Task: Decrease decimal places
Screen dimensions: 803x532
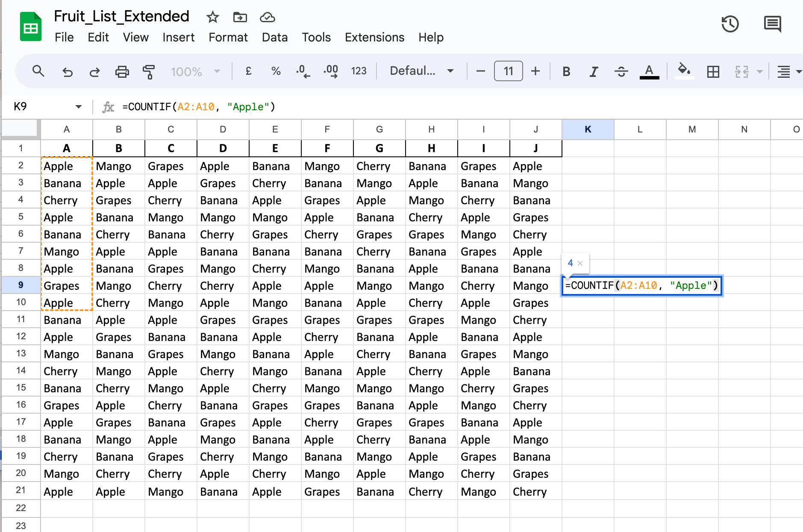Action: click(x=303, y=71)
